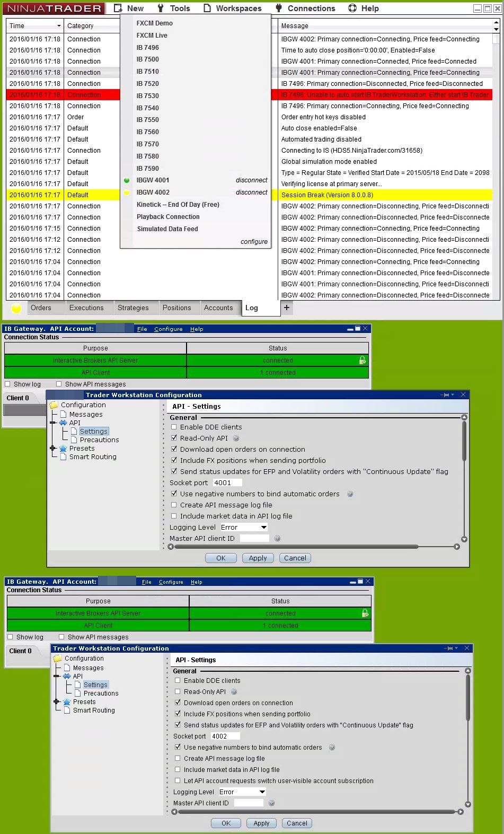Check Show log in the port 4001 gateway

coord(7,384)
